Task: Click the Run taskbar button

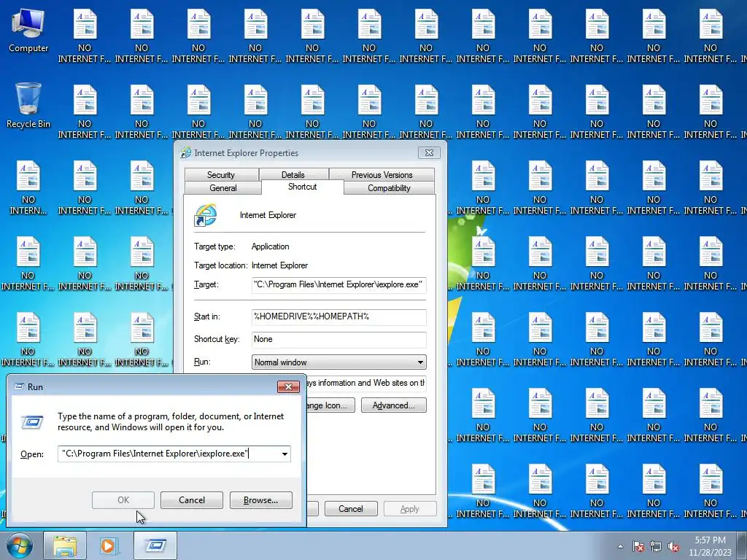Action: coord(155,545)
